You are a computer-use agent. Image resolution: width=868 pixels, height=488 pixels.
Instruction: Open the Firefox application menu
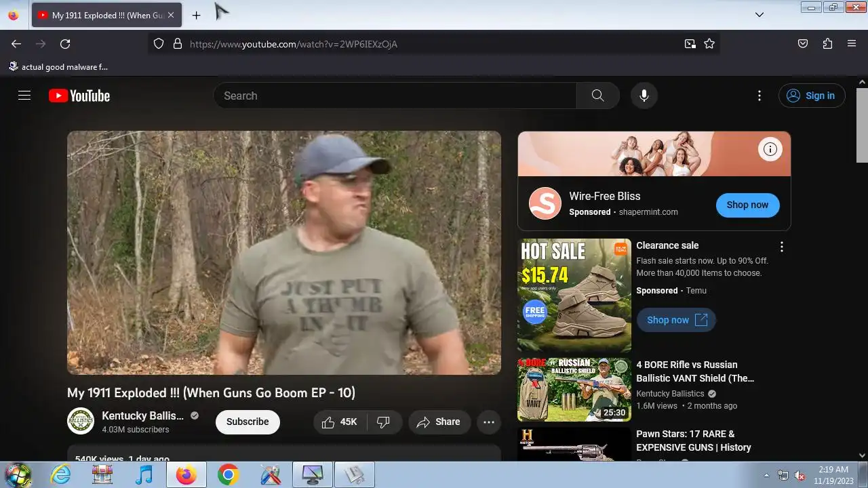tap(852, 43)
